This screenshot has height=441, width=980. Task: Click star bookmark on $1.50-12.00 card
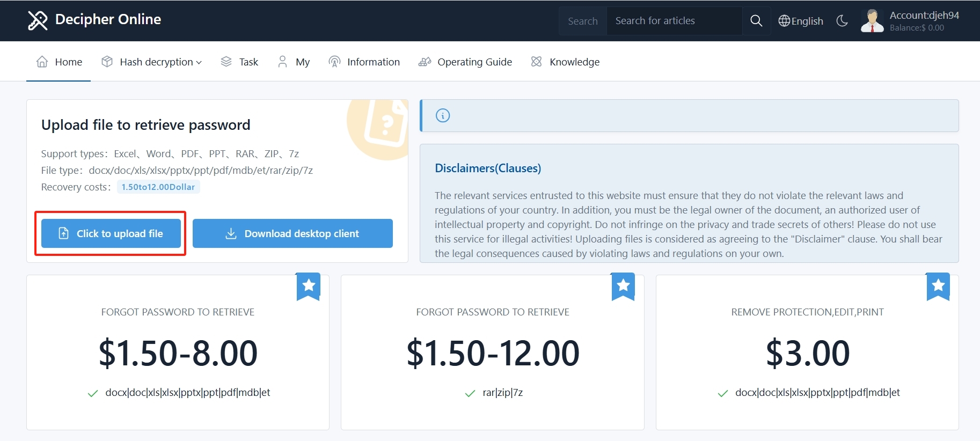tap(623, 286)
